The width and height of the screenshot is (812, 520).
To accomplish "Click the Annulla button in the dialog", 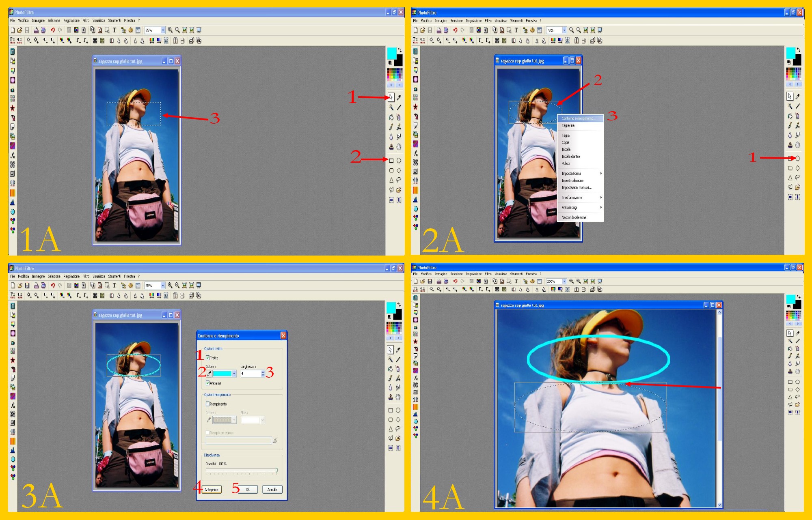I will [272, 490].
